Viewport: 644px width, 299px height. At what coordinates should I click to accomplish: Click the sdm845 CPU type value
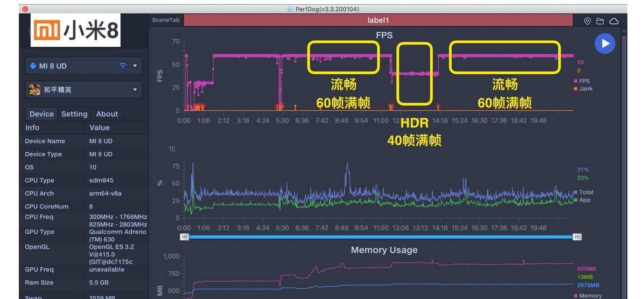101,180
